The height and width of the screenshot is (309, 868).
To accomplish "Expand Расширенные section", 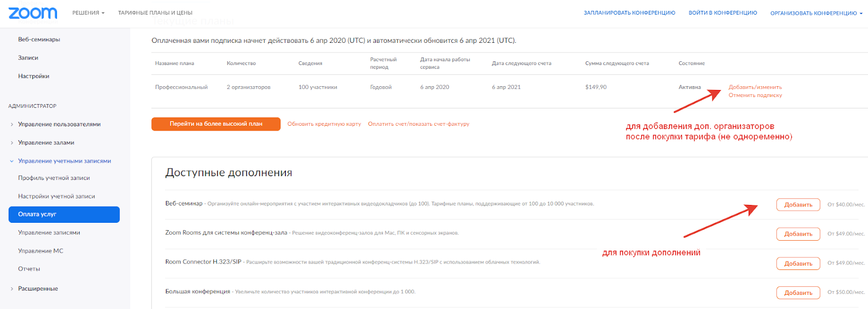I will tap(38, 289).
